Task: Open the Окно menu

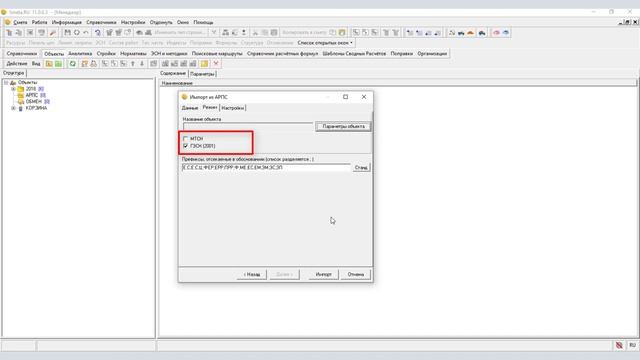Action: (x=182, y=22)
